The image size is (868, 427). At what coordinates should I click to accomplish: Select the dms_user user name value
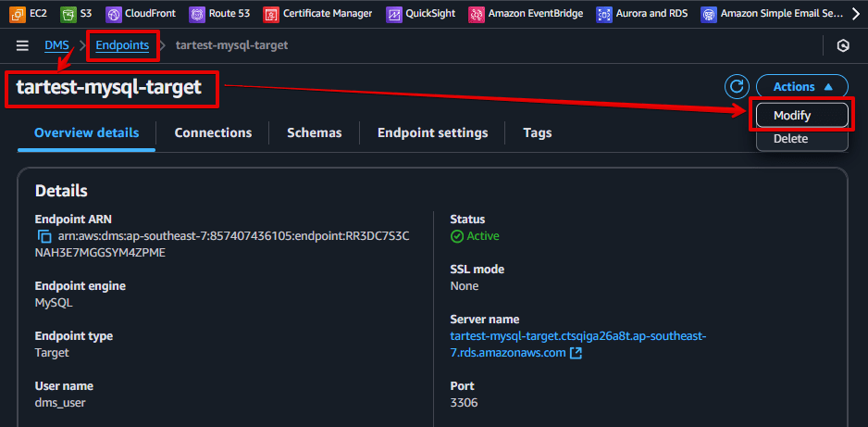coord(60,403)
